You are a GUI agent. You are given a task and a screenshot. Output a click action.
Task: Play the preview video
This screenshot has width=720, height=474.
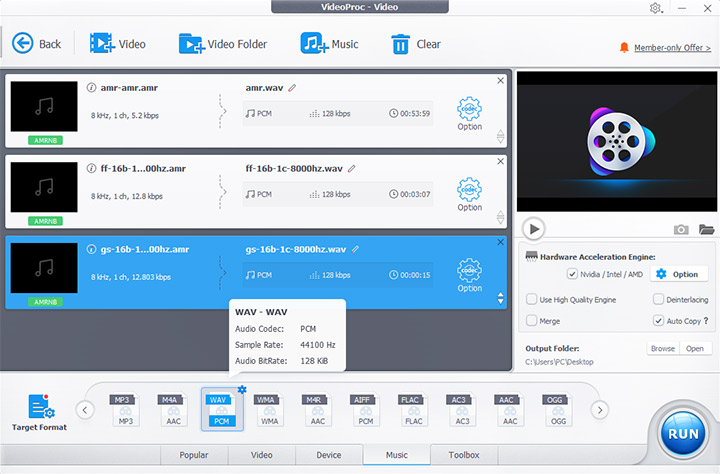coord(534,229)
